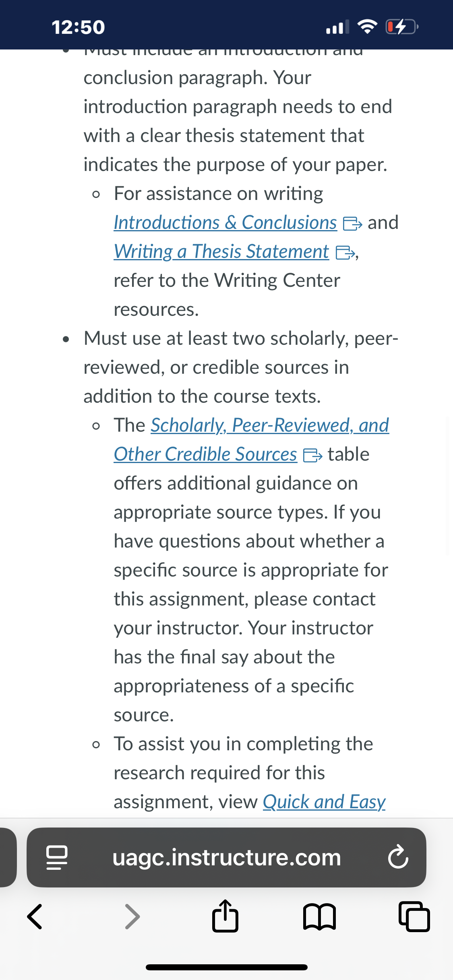
Task: Open the Share sheet icon
Action: [x=225, y=916]
